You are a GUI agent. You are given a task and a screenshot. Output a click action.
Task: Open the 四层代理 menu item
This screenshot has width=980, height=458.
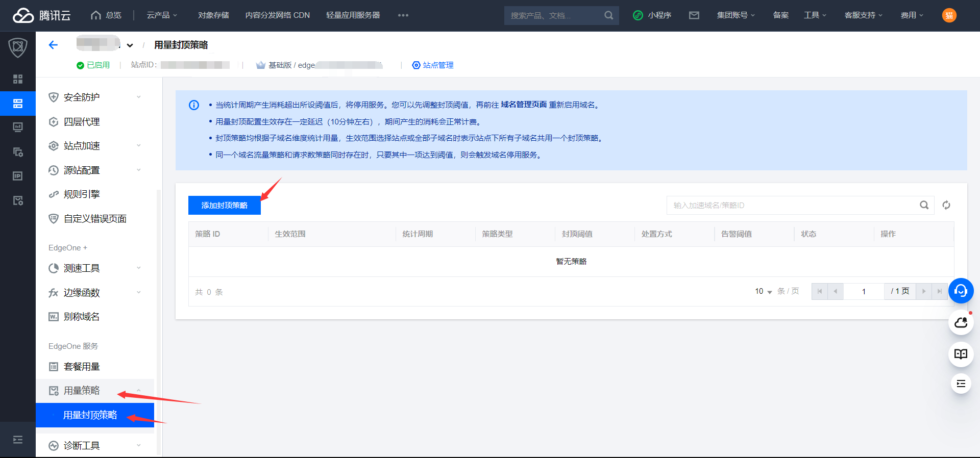pyautogui.click(x=95, y=122)
